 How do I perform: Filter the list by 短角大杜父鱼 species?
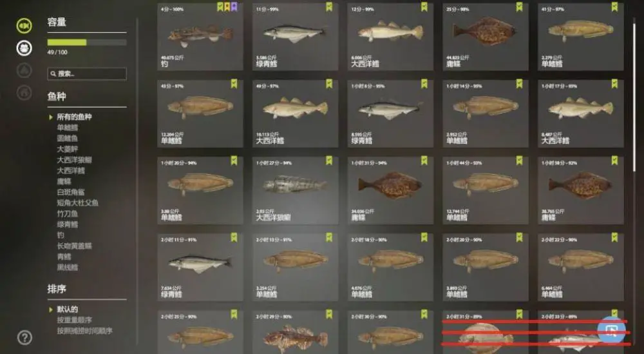(x=78, y=202)
